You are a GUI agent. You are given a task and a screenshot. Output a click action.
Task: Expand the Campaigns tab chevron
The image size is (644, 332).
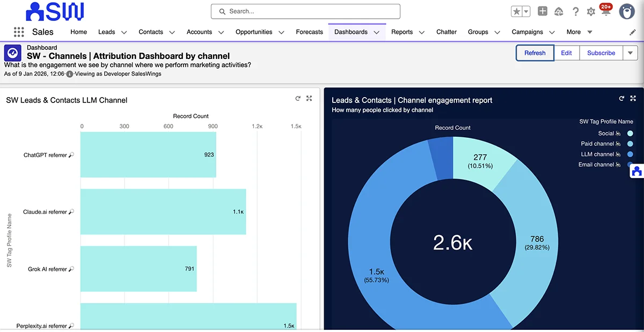552,32
